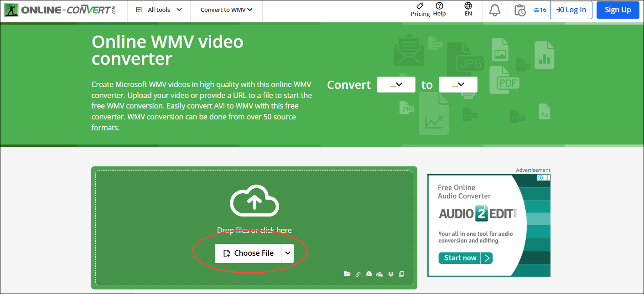
Task: Sign Up for a new account
Action: tap(618, 10)
